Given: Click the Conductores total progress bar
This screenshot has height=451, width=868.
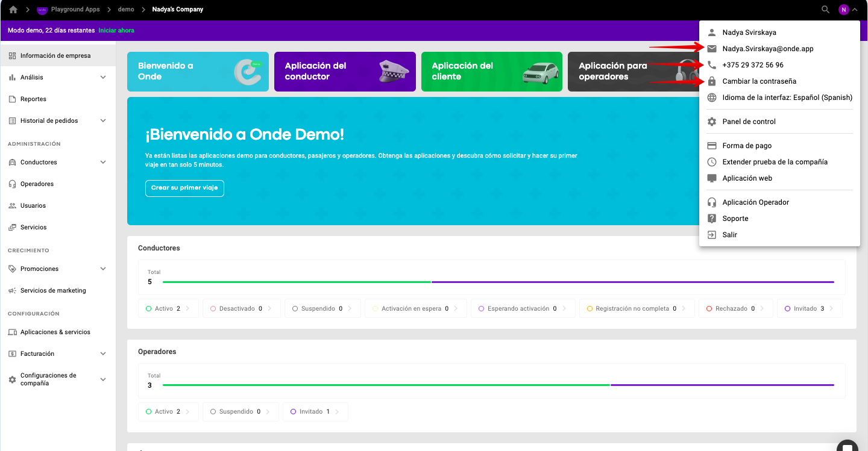Looking at the screenshot, I should (498, 282).
